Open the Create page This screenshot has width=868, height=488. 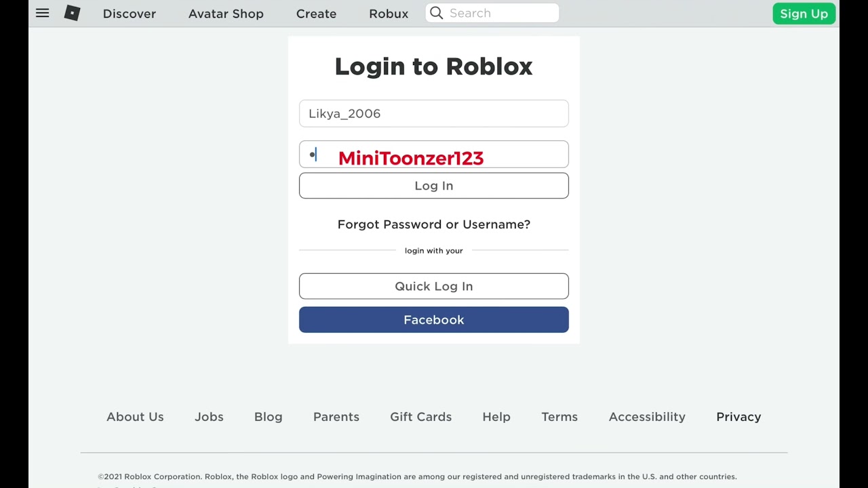(x=316, y=14)
